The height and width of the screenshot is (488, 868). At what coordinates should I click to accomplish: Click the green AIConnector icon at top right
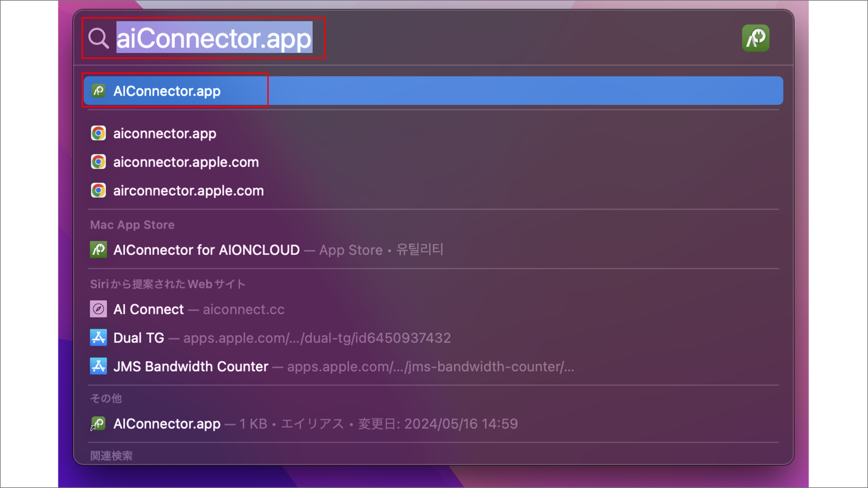click(x=755, y=38)
